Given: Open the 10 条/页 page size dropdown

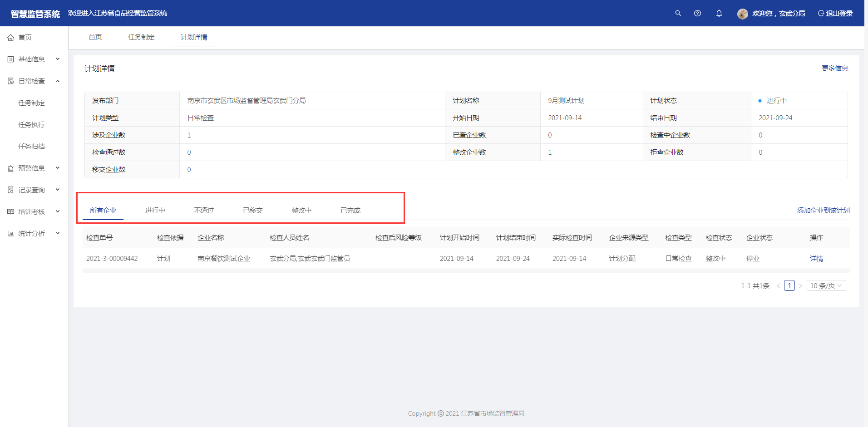Looking at the screenshot, I should point(826,285).
